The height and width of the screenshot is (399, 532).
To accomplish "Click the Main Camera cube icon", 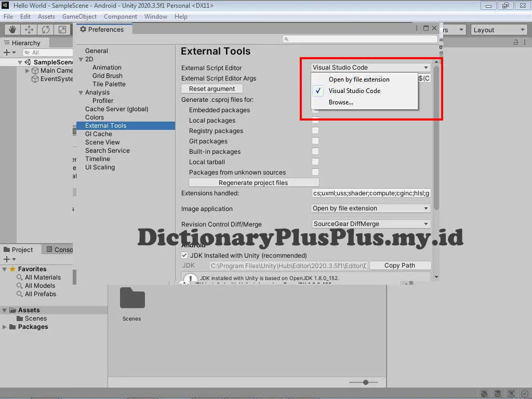I will (35, 71).
